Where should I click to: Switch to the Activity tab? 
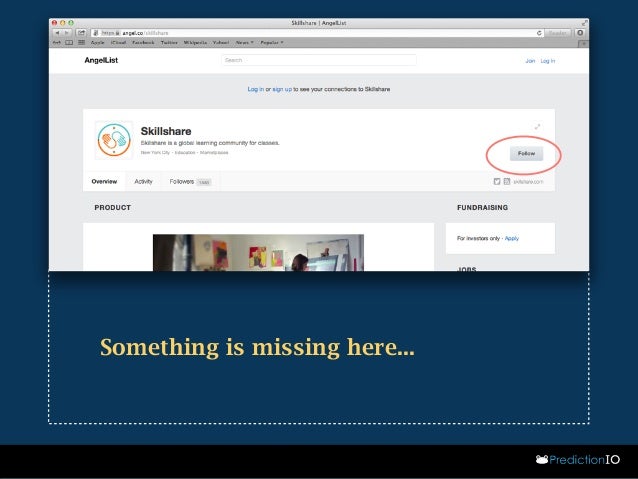143,182
